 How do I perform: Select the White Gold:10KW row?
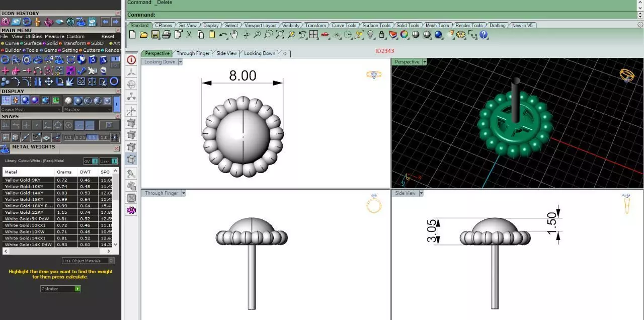coord(57,231)
